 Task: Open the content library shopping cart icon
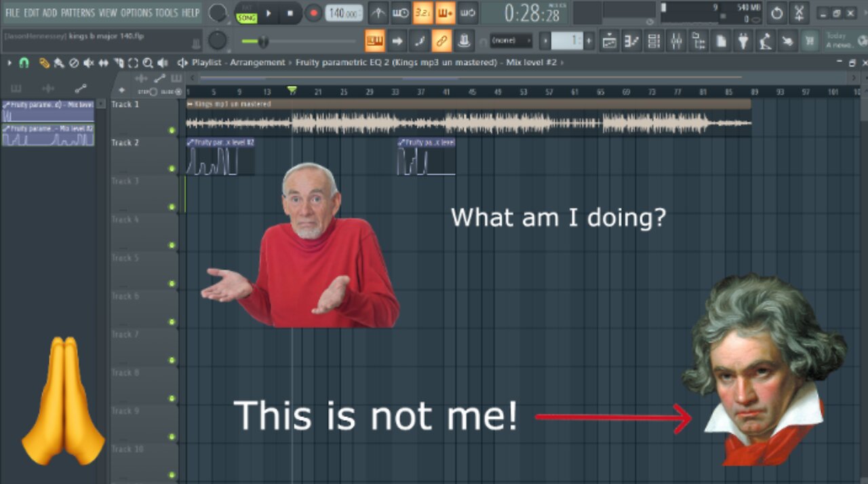(809, 41)
